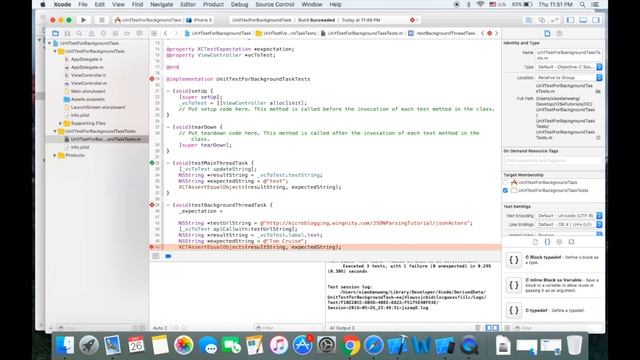Open the Auto variables scope dropdown

coord(160,328)
